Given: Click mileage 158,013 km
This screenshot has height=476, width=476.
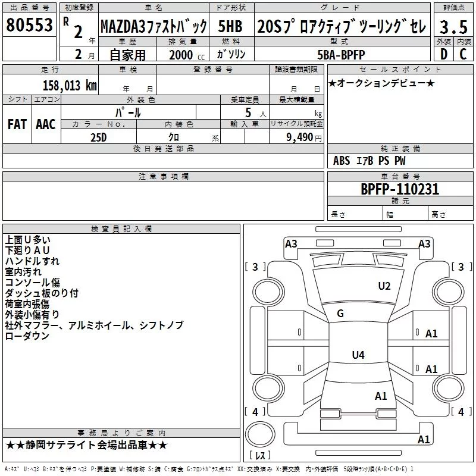Looking at the screenshot, I should 70,86.
